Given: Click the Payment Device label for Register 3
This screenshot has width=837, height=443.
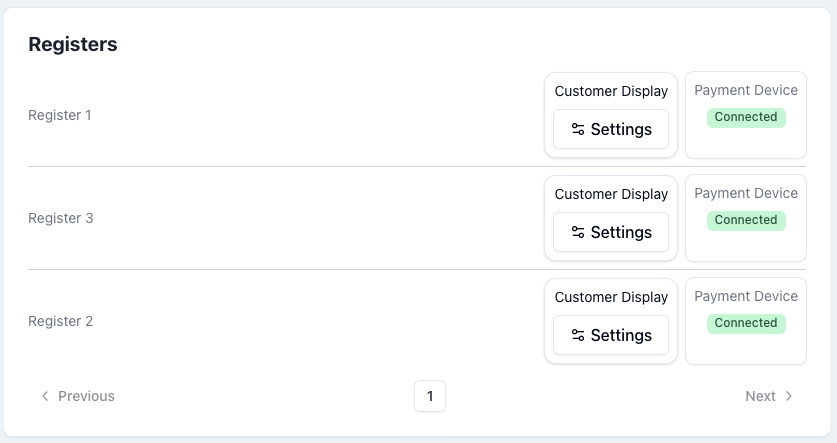Looking at the screenshot, I should tap(746, 193).
